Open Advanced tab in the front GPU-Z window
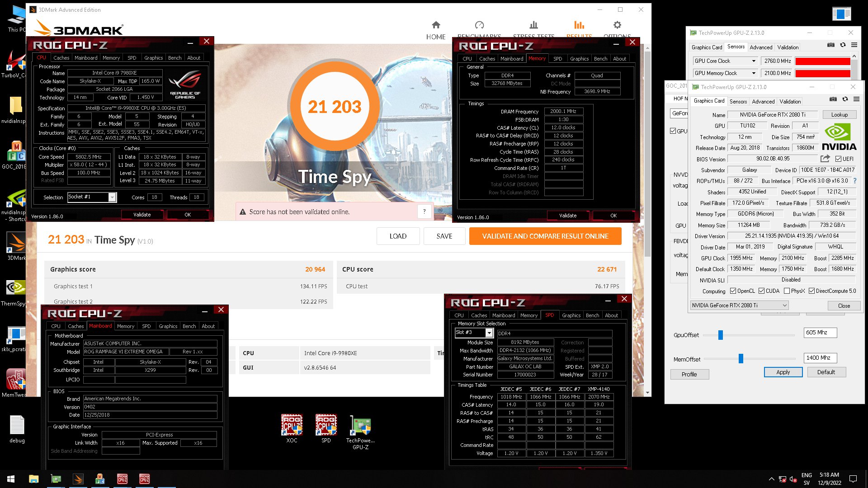This screenshot has width=868, height=488. point(763,102)
